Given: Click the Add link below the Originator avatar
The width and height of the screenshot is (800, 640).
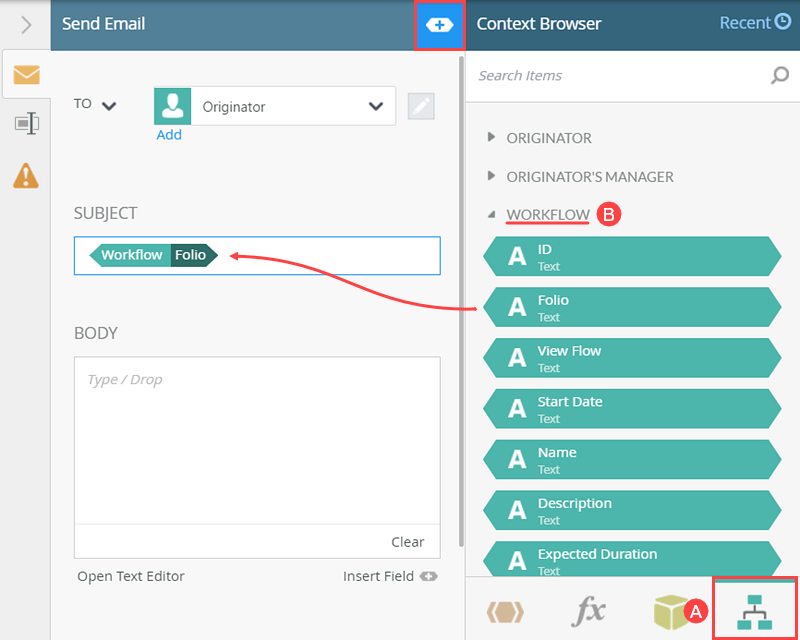Looking at the screenshot, I should [x=169, y=133].
